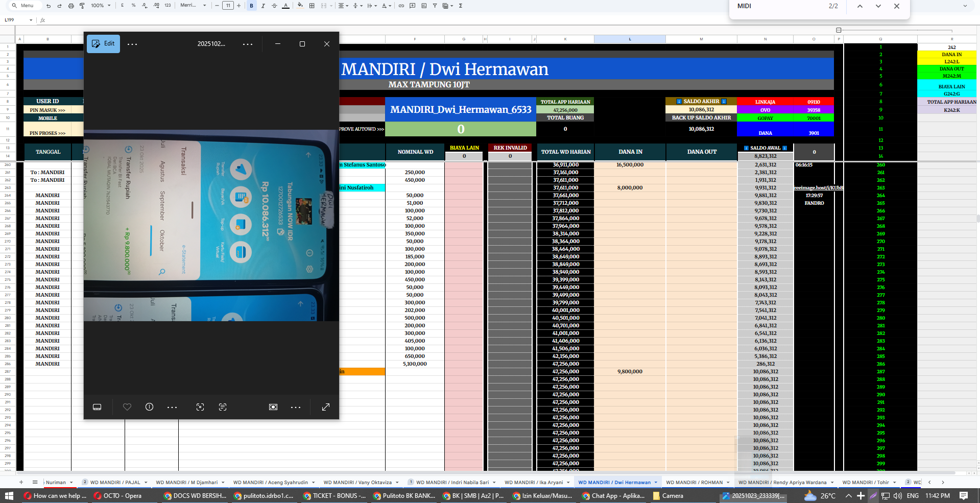Print the spreadsheet via printer icon
980x503 pixels.
(x=71, y=6)
